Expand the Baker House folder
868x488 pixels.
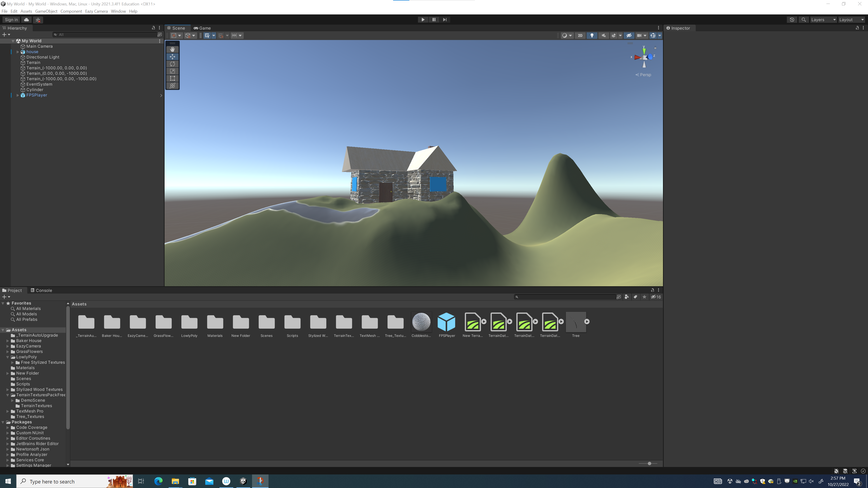point(8,341)
